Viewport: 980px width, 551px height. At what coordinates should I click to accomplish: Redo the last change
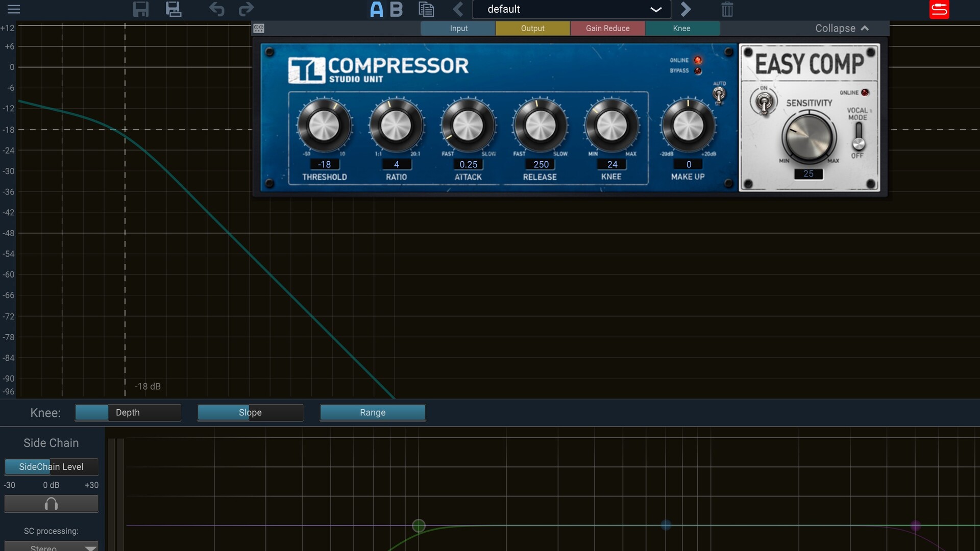[247, 9]
